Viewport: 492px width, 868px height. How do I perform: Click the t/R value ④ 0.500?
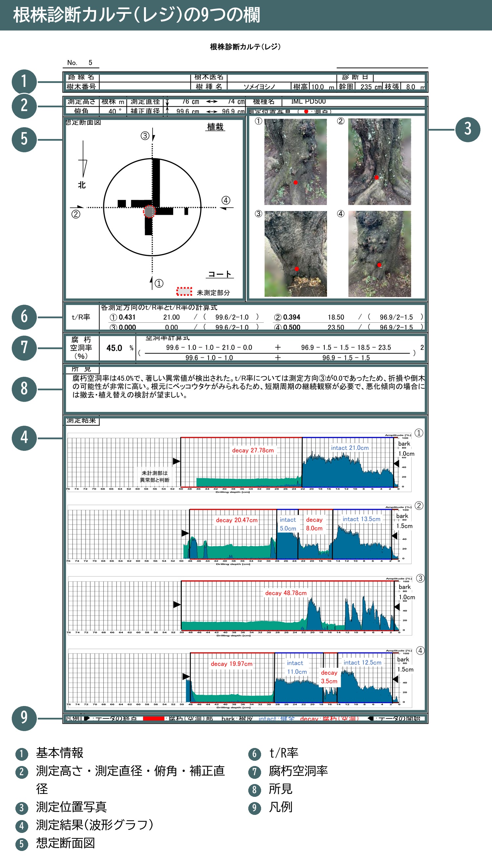287,327
